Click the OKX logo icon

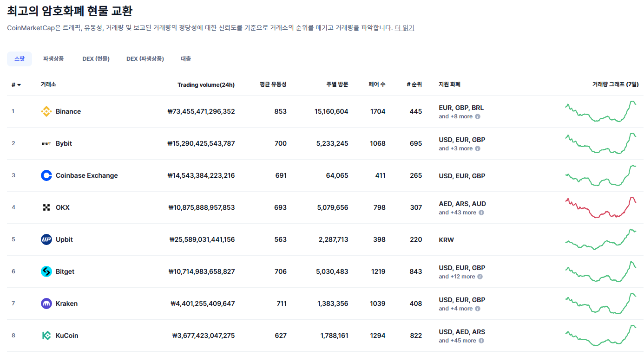pyautogui.click(x=46, y=207)
